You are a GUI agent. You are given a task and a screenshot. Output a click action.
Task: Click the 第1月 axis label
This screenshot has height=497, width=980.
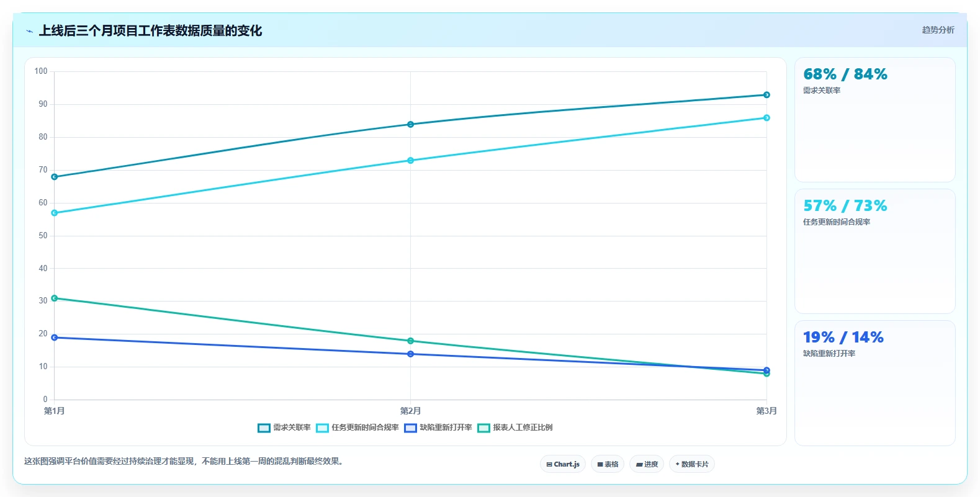pyautogui.click(x=55, y=411)
